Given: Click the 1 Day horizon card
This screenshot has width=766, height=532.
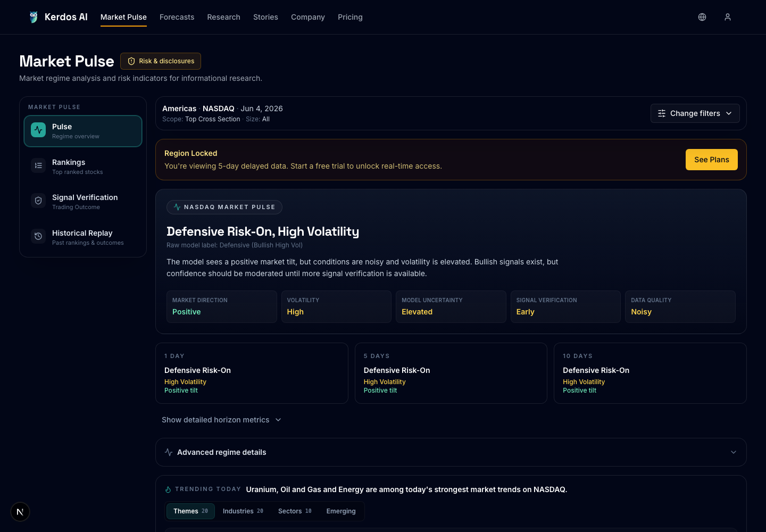Looking at the screenshot, I should tap(252, 373).
